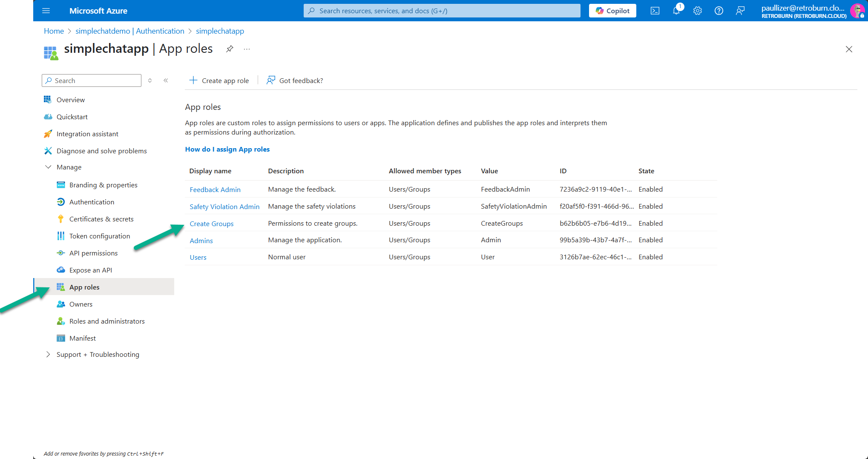Pin this App roles page

230,49
